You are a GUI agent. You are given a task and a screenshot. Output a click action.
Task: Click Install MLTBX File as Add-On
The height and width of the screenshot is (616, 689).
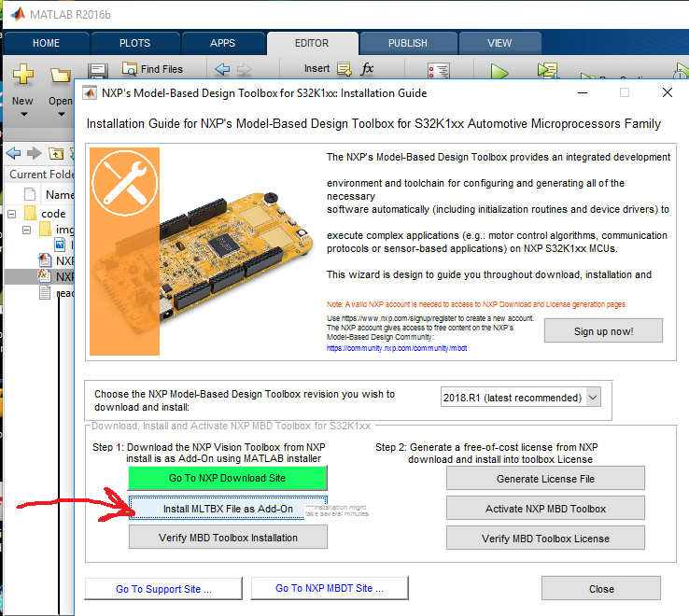coord(228,509)
